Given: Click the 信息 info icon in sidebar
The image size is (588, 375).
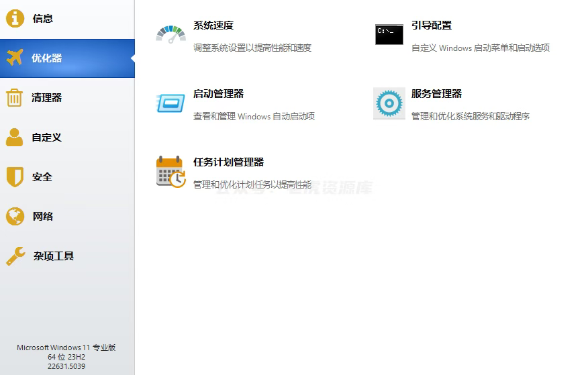Looking at the screenshot, I should (15, 19).
